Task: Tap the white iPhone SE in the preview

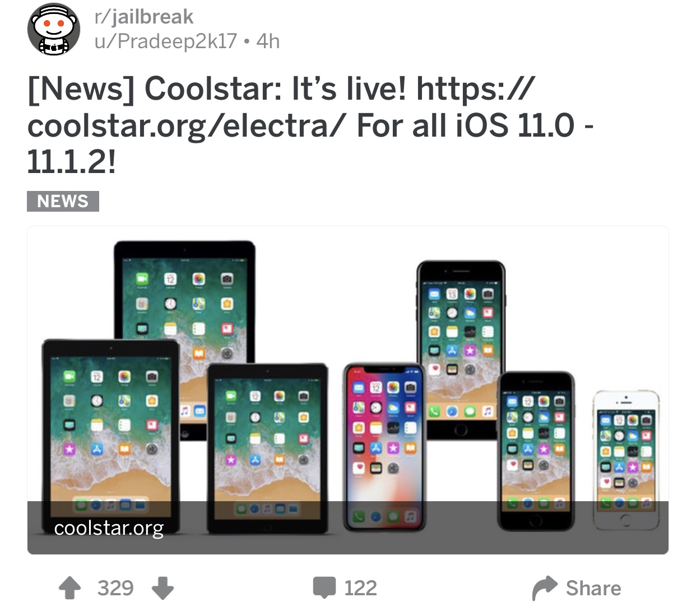Action: [x=627, y=460]
